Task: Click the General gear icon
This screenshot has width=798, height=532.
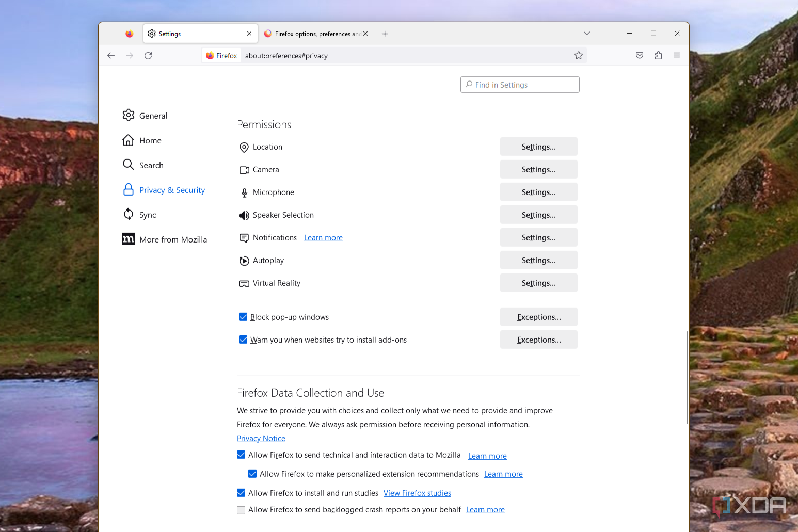Action: [129, 115]
